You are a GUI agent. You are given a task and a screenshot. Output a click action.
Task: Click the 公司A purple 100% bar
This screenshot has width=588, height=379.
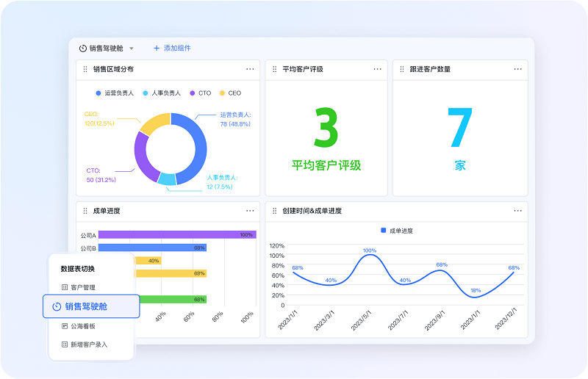[x=176, y=234]
